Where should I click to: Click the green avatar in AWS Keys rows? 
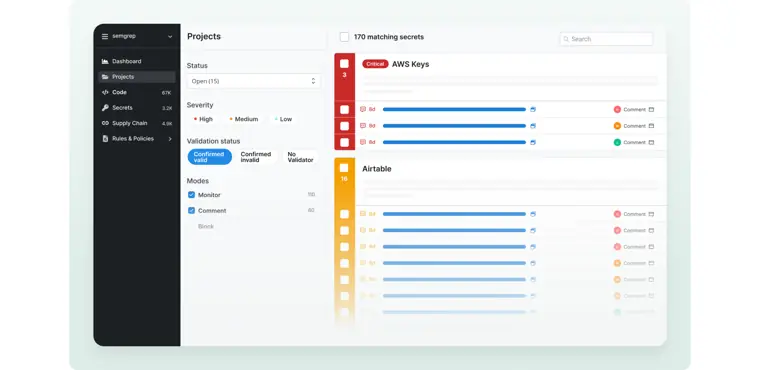tap(617, 142)
